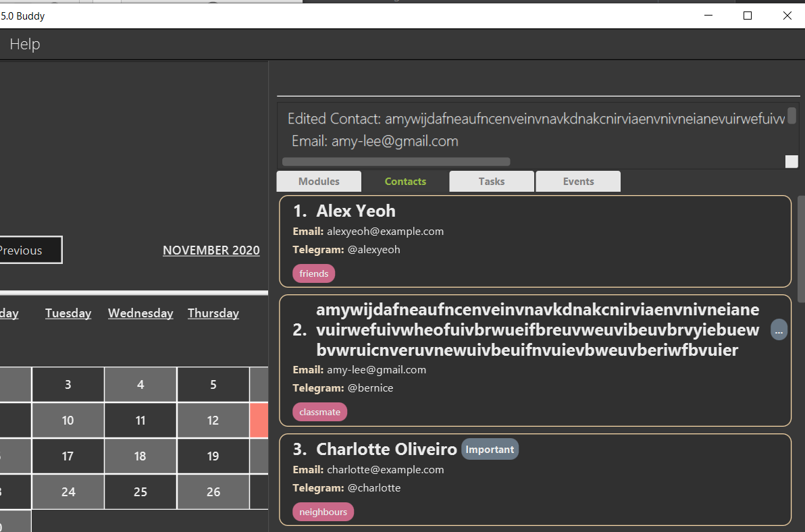Click the Previous month button

(30, 250)
